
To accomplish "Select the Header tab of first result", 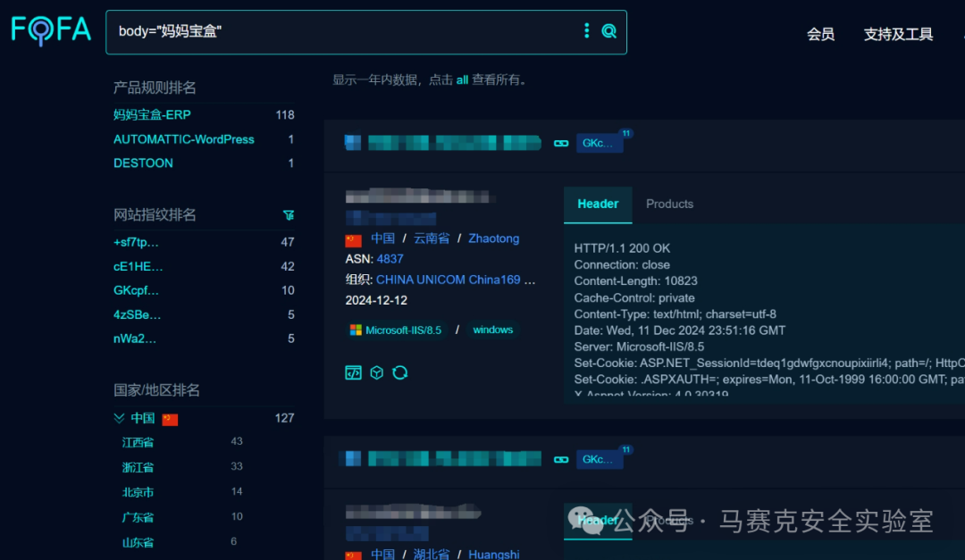I will tap(598, 205).
